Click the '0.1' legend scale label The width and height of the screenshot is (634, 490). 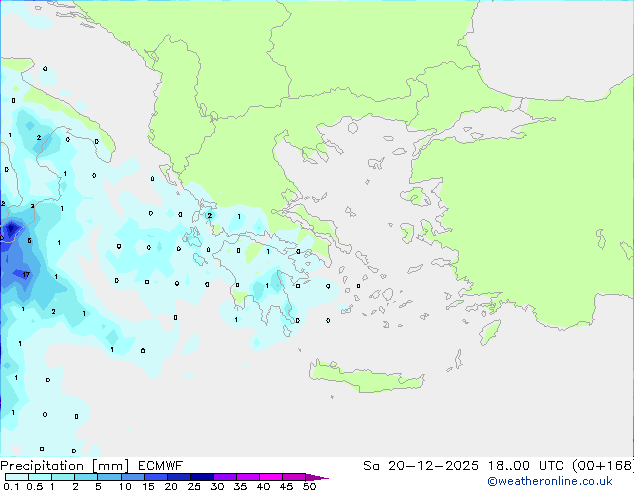(11, 486)
